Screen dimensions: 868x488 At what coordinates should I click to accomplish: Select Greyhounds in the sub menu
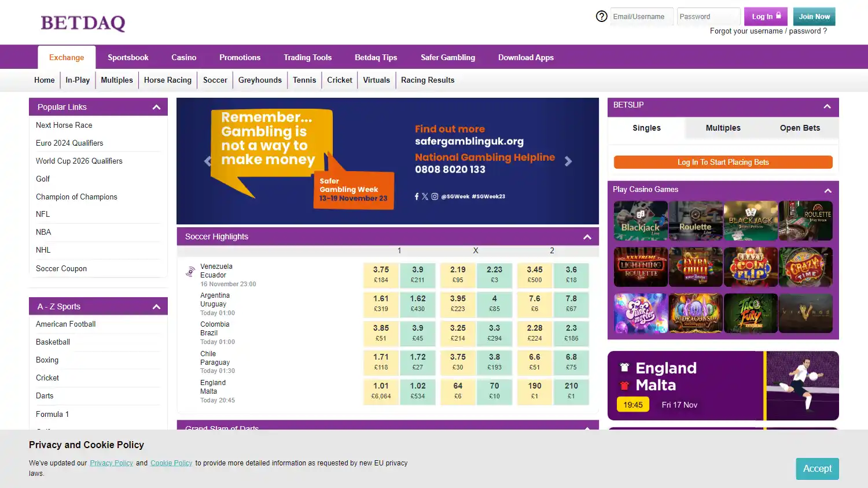[260, 80]
